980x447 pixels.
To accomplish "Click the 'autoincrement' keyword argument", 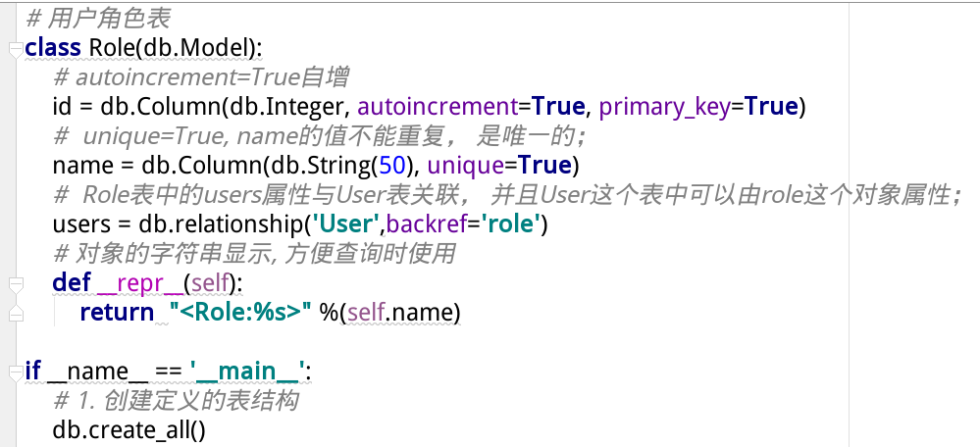I will 438,107.
